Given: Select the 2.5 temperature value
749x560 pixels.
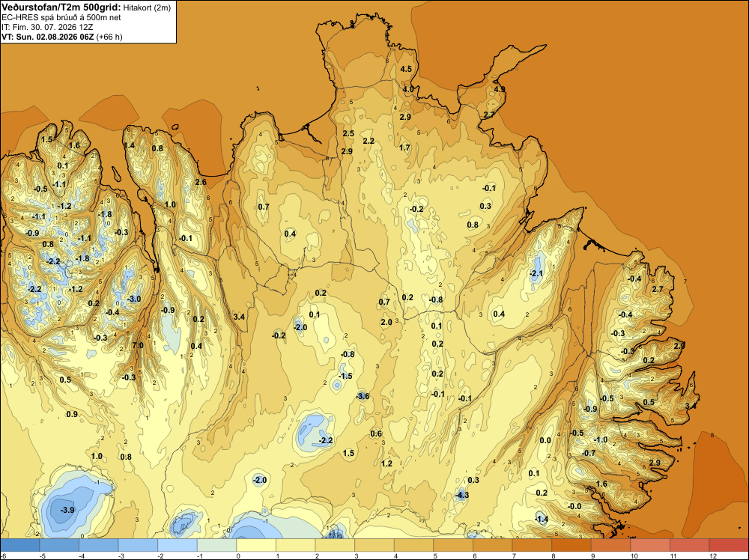Looking at the screenshot, I should tap(349, 133).
